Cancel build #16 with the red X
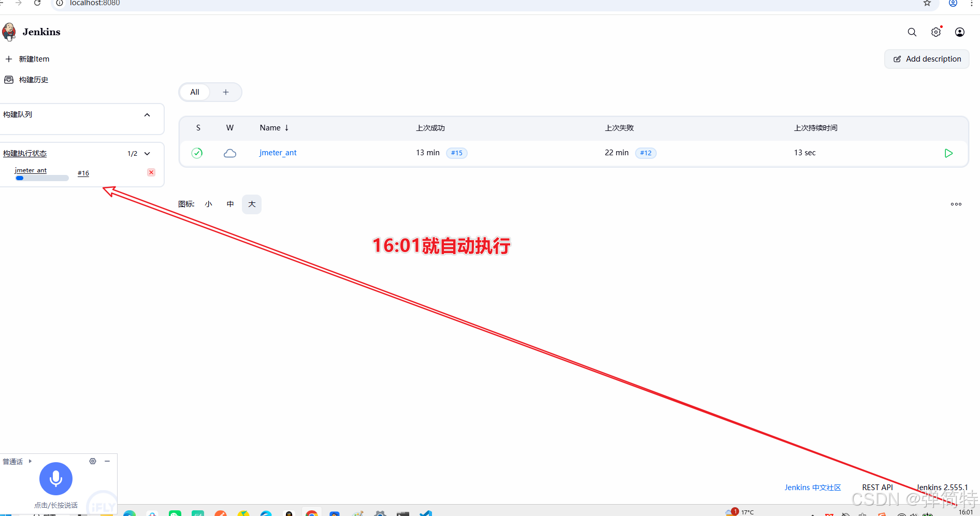 (151, 172)
